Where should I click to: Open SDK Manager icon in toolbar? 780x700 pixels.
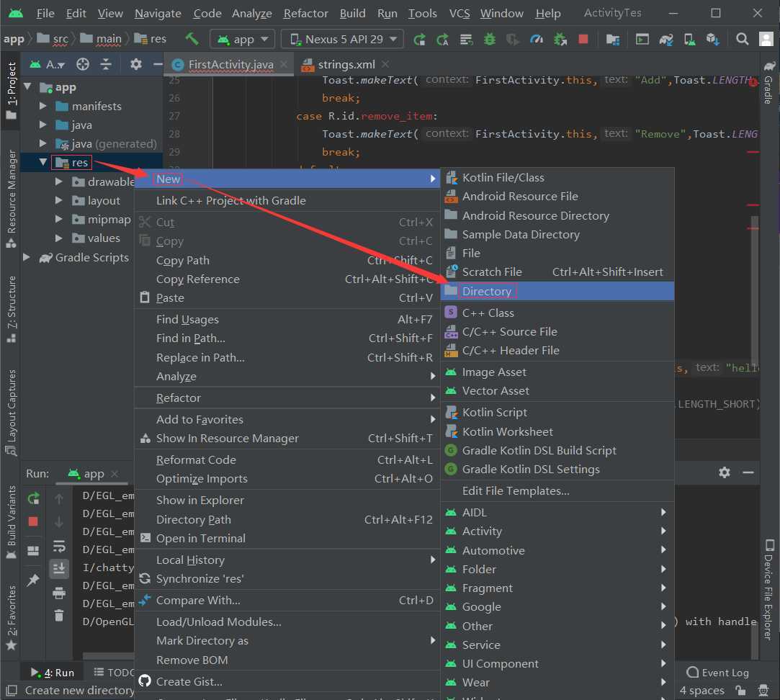click(x=713, y=40)
